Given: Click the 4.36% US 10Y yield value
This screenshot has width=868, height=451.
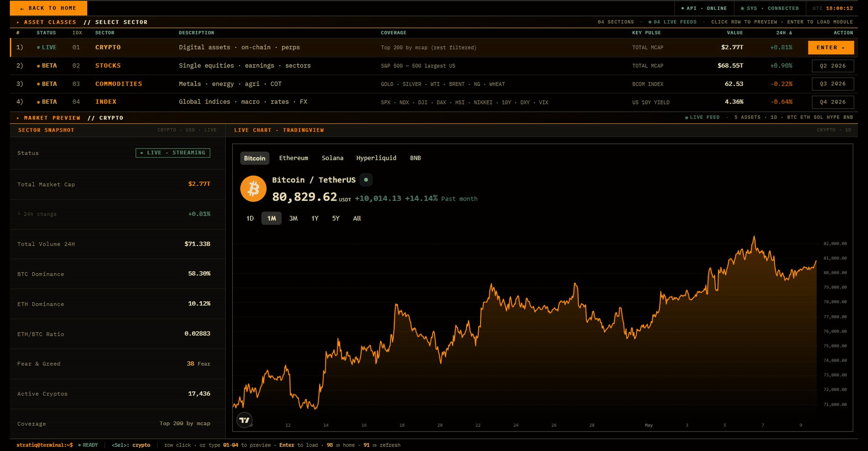Looking at the screenshot, I should pos(734,101).
